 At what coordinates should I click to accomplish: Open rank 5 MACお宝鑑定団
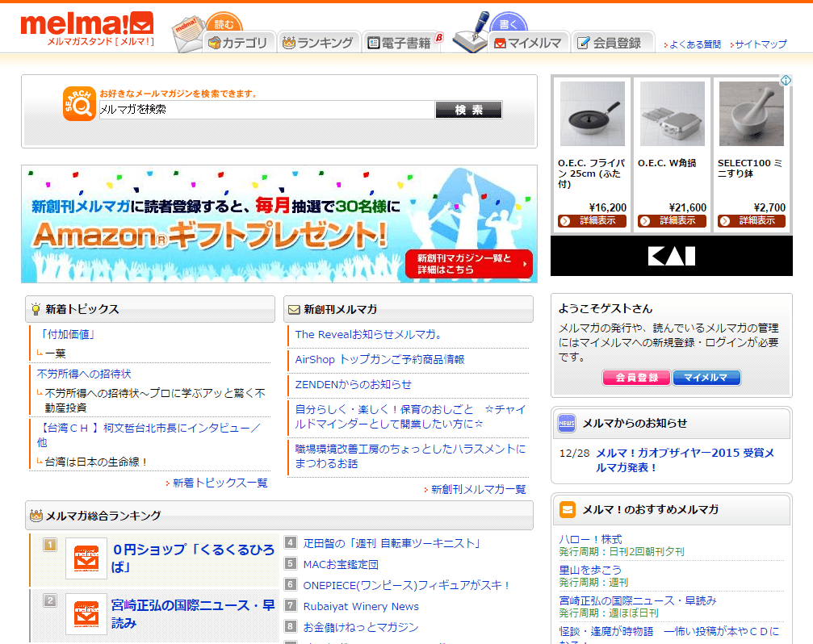(x=341, y=565)
